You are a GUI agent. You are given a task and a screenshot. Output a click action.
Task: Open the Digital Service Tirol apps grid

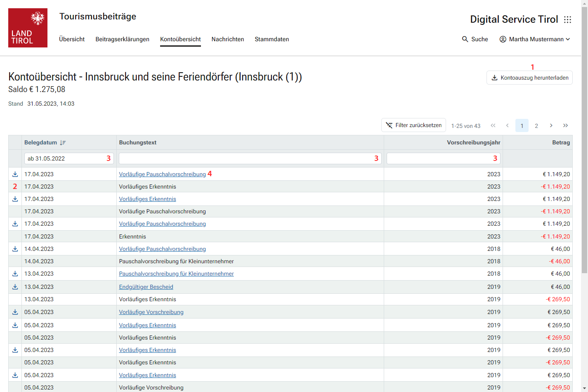pos(568,20)
